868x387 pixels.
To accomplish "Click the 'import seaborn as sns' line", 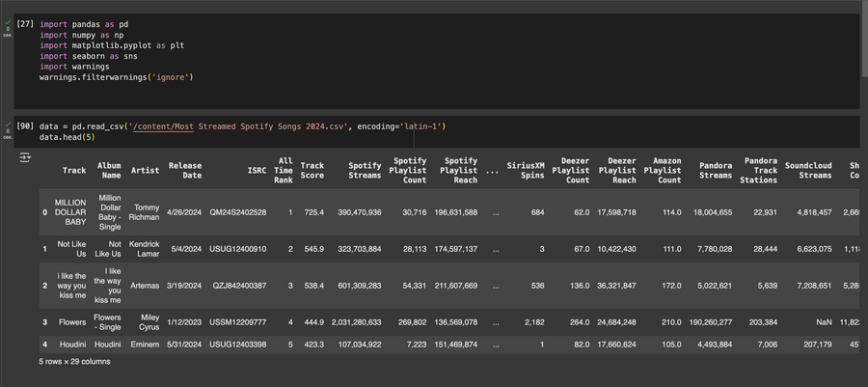I will coord(88,57).
